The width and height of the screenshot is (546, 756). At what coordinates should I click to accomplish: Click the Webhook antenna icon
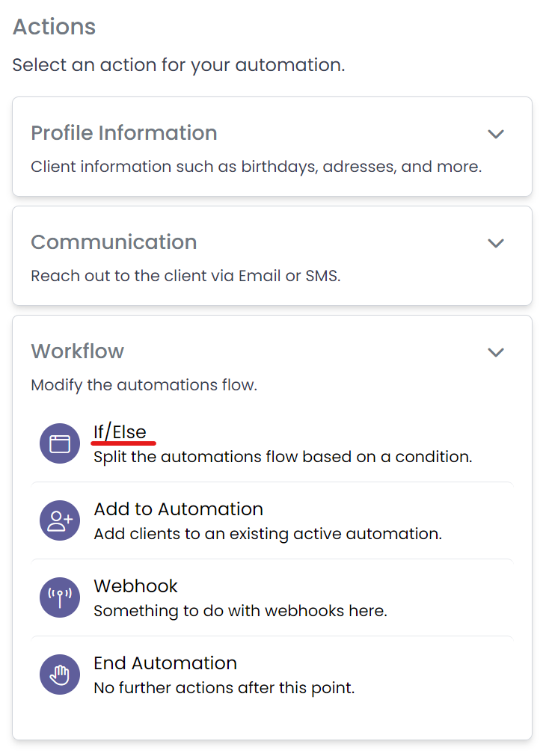59,597
